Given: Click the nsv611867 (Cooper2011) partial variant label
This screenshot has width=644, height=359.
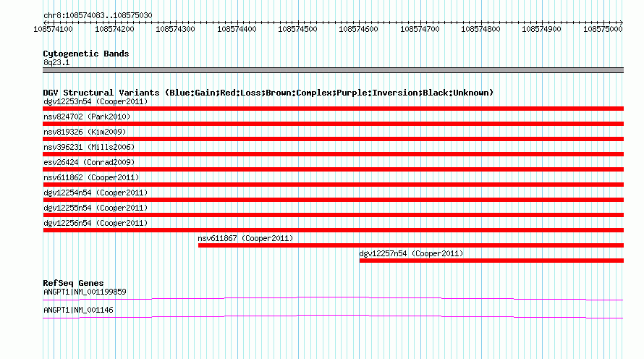Looking at the screenshot, I should (x=245, y=238).
